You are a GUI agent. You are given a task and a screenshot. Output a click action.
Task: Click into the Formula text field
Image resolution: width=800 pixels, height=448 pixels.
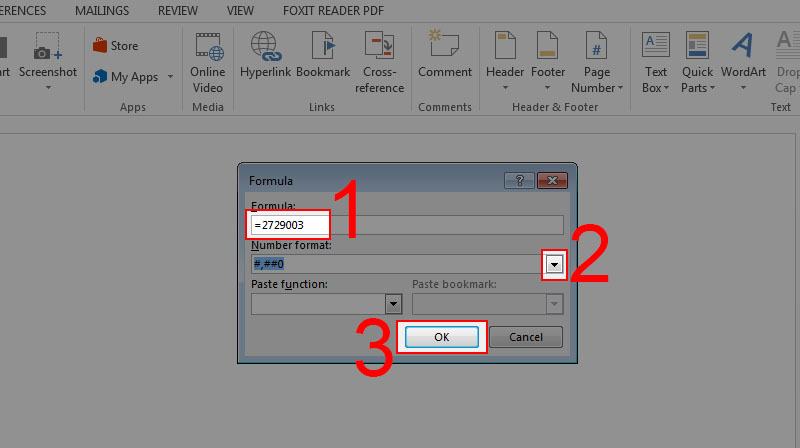(407, 225)
